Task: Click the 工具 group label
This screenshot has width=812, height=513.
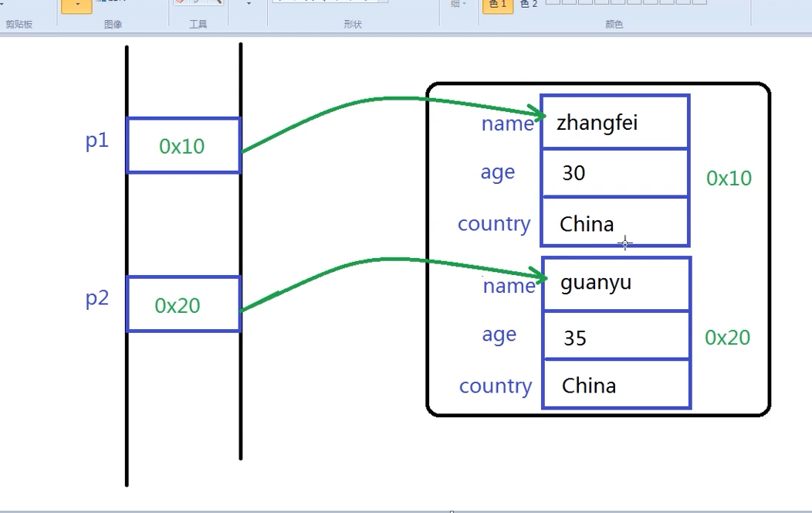Action: coord(198,25)
